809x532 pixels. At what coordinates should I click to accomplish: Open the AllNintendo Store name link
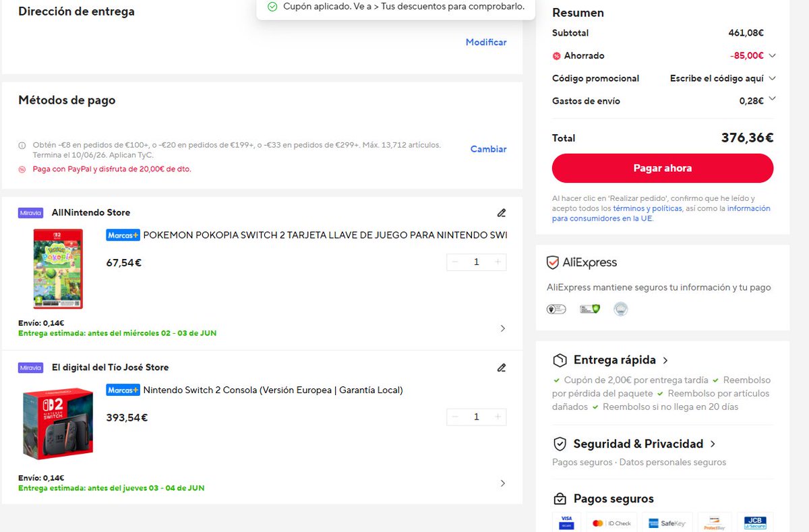coord(91,212)
